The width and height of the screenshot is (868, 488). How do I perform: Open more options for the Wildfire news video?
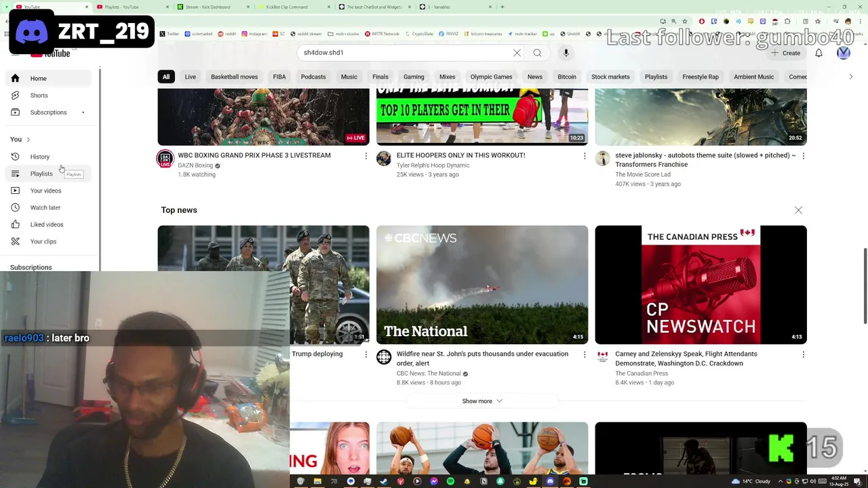585,354
